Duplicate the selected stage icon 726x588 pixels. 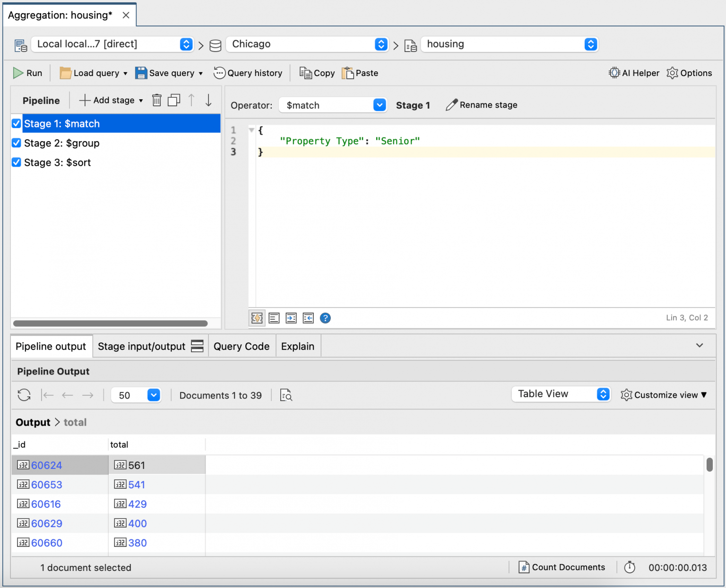click(x=174, y=100)
